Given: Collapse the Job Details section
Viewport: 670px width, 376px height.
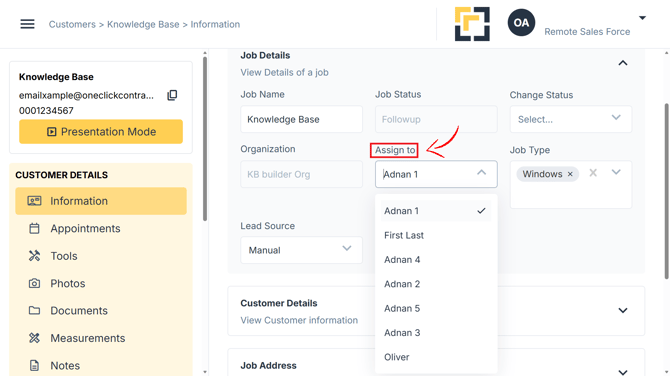Looking at the screenshot, I should point(623,63).
